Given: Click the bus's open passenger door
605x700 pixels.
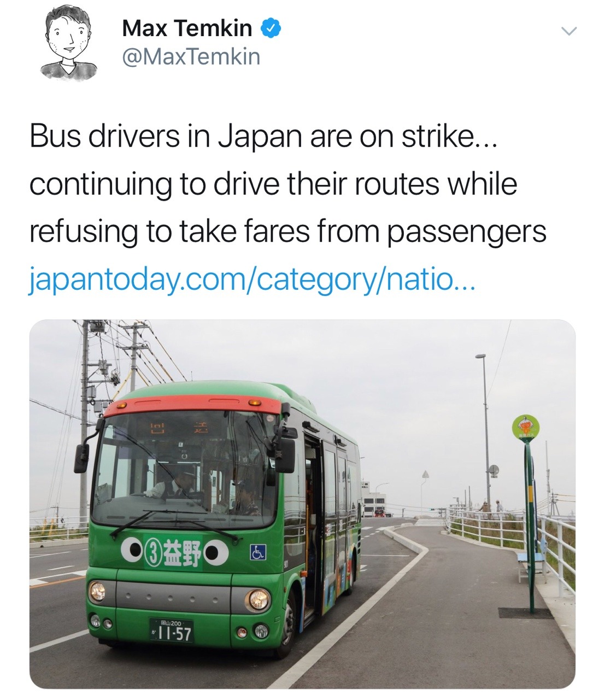Looking at the screenshot, I should point(313,525).
